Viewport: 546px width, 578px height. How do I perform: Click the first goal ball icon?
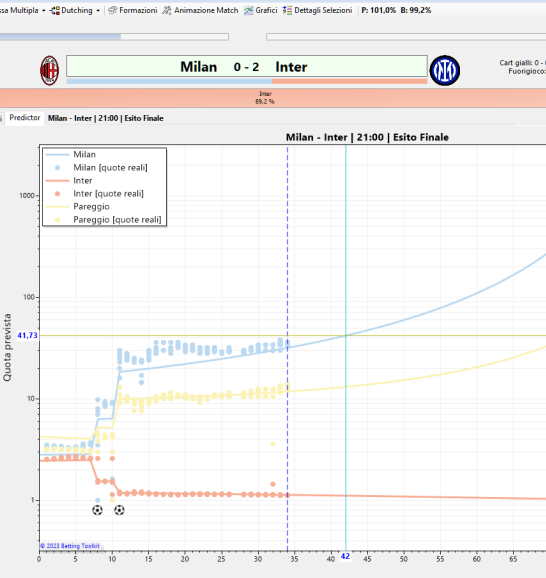pyautogui.click(x=97, y=510)
